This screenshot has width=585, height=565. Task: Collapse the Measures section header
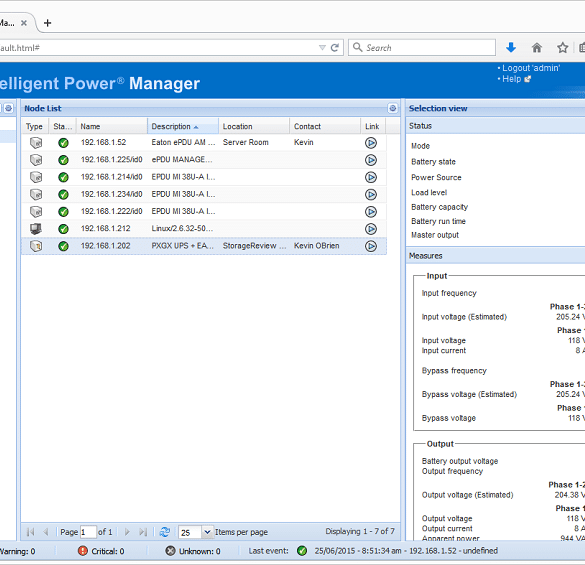point(495,256)
